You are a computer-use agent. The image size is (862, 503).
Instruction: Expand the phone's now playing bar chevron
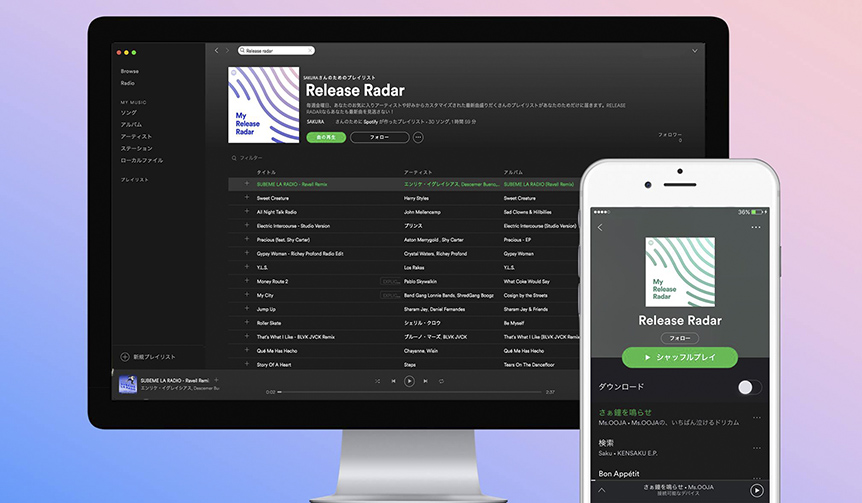click(601, 490)
